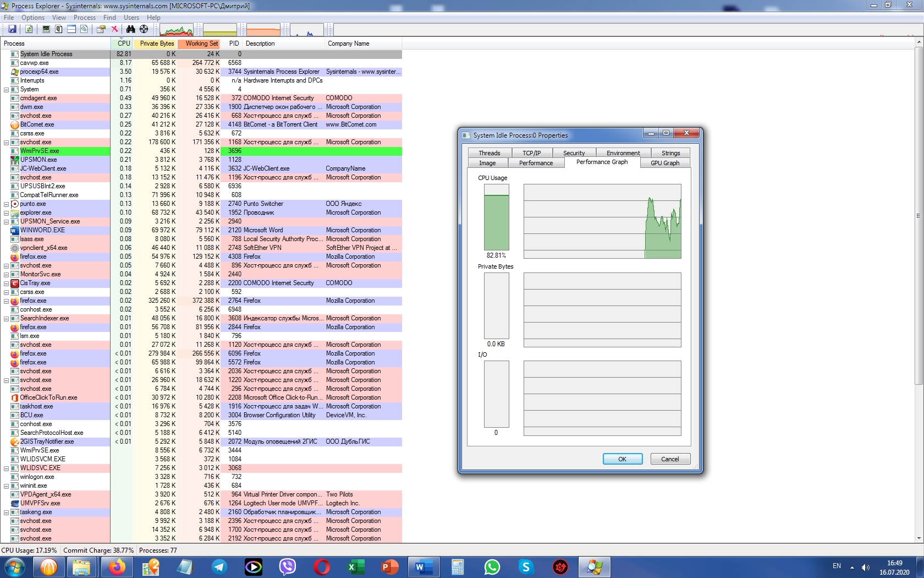Switch to the Threads tab
The height and width of the screenshot is (578, 924).
pos(490,153)
